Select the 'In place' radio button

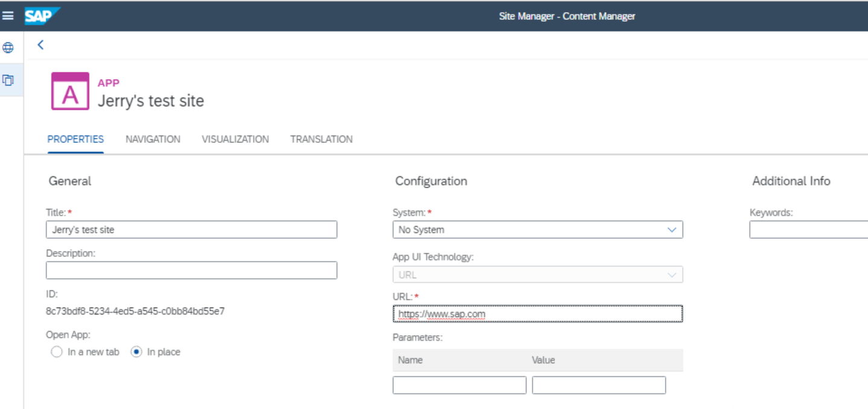coord(136,352)
